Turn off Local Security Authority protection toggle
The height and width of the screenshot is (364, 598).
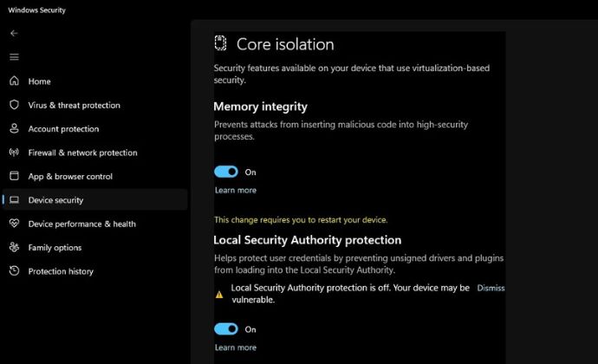[226, 328]
